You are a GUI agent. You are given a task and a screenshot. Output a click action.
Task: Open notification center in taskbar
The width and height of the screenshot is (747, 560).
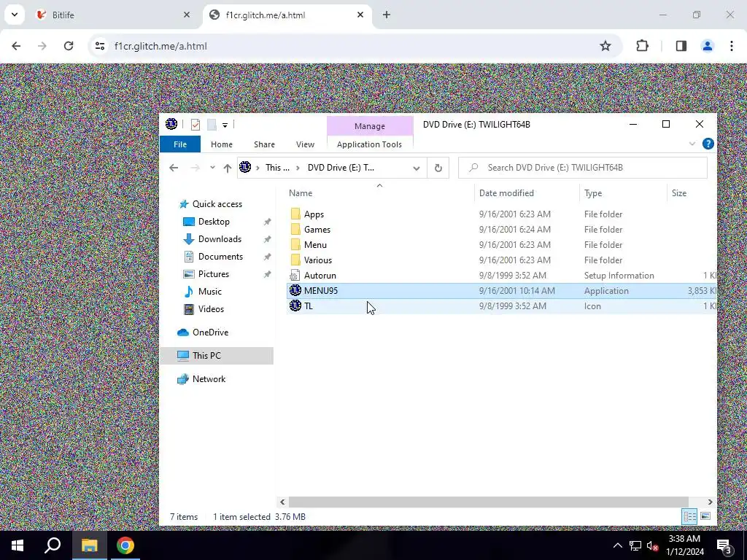click(x=724, y=546)
